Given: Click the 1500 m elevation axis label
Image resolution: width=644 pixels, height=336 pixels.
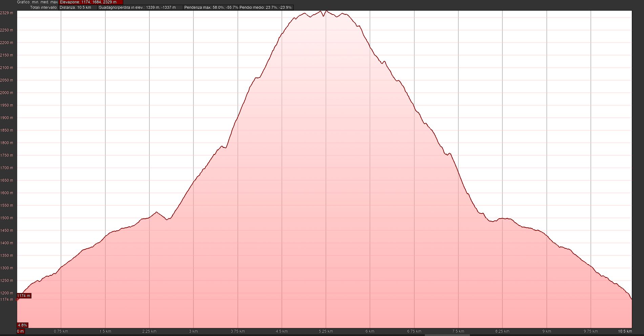Looking at the screenshot, I should [7, 218].
